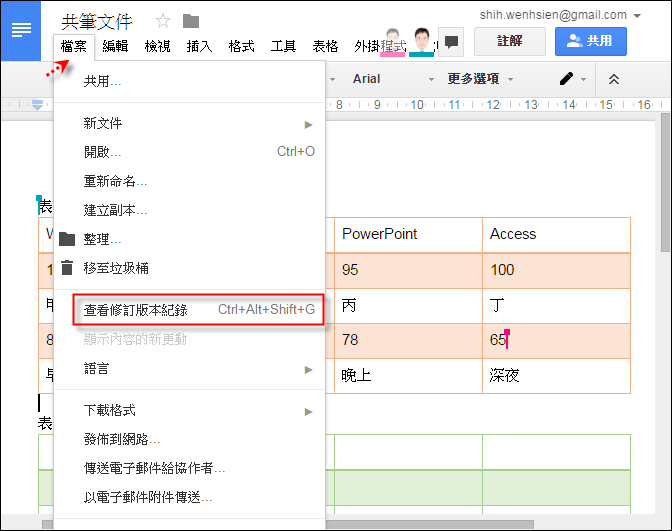This screenshot has height=531, width=672.
Task: Click the blue 共用 share button
Action: [591, 42]
